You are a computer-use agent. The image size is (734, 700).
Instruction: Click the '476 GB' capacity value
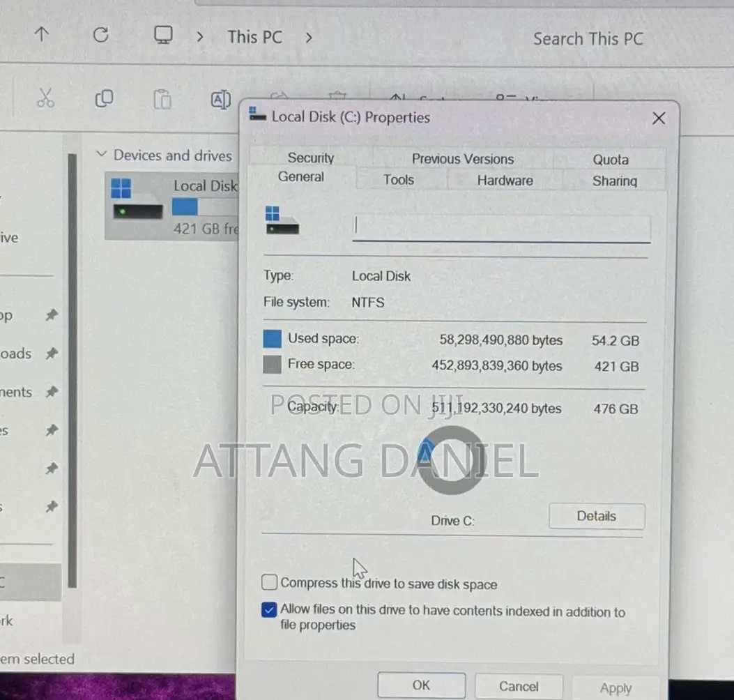[x=616, y=409]
